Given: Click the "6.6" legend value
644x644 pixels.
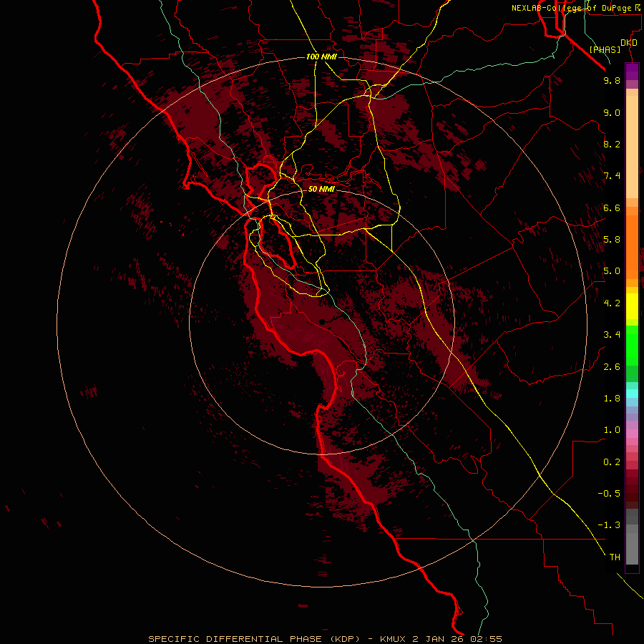Looking at the screenshot, I should pyautogui.click(x=612, y=208).
